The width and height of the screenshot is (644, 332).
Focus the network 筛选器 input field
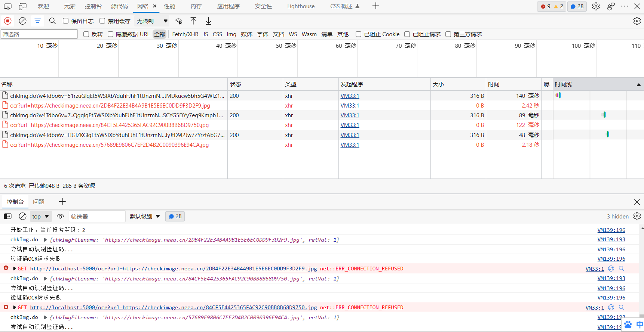[39, 34]
